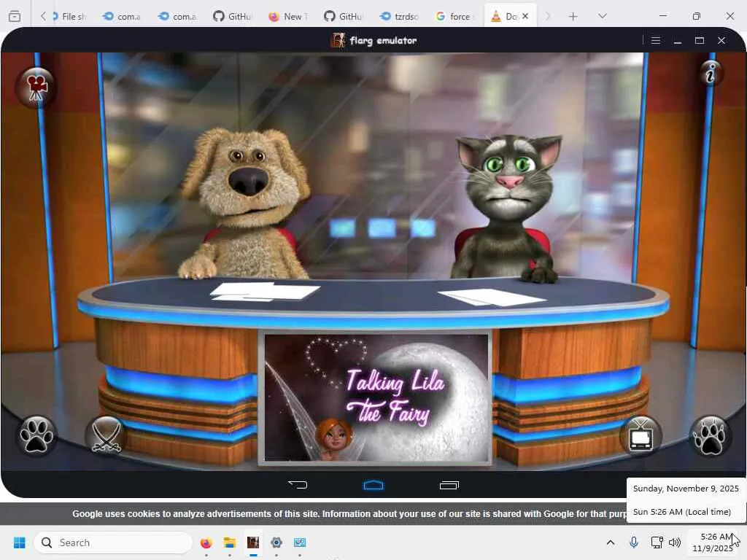
Task: Tap the video camera record icon
Action: [x=36, y=87]
